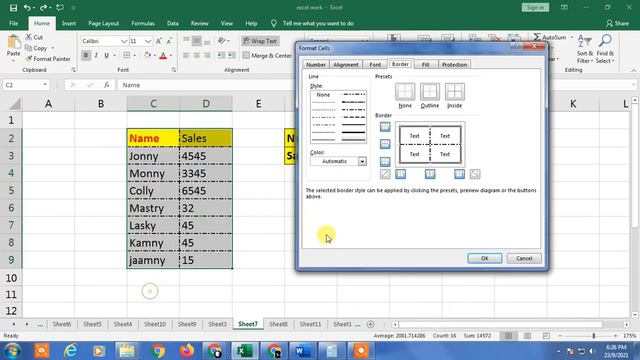This screenshot has width=640, height=360.
Task: Click the border preview diagram
Action: pos(430,144)
